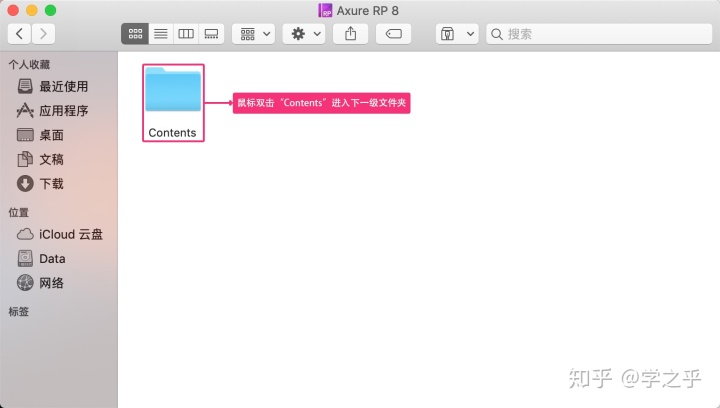This screenshot has width=720, height=408.
Task: Switch to column view mode
Action: [x=186, y=34]
